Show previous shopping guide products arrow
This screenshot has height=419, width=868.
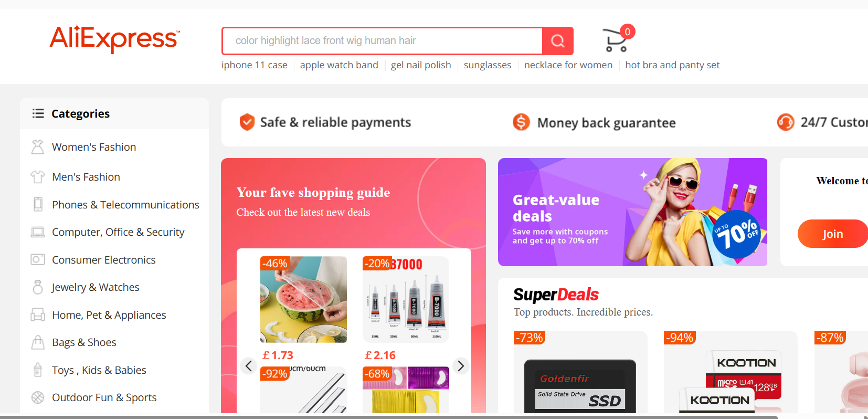[249, 365]
